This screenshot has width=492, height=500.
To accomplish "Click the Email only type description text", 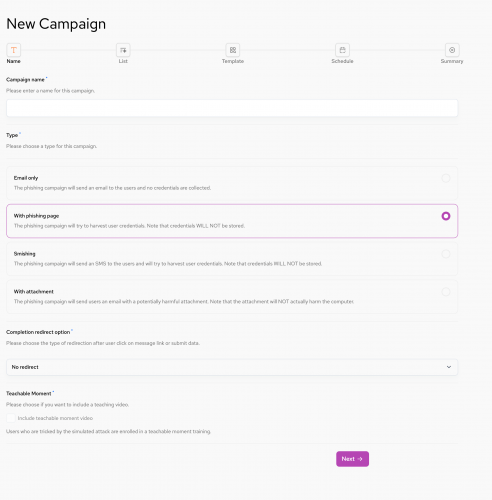I will (112, 188).
